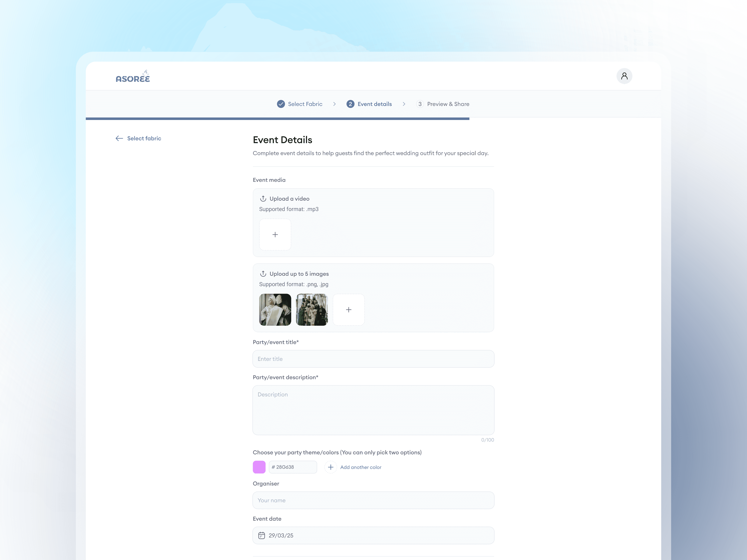The image size is (747, 560).
Task: Focus the Enter title input field
Action: 373,359
